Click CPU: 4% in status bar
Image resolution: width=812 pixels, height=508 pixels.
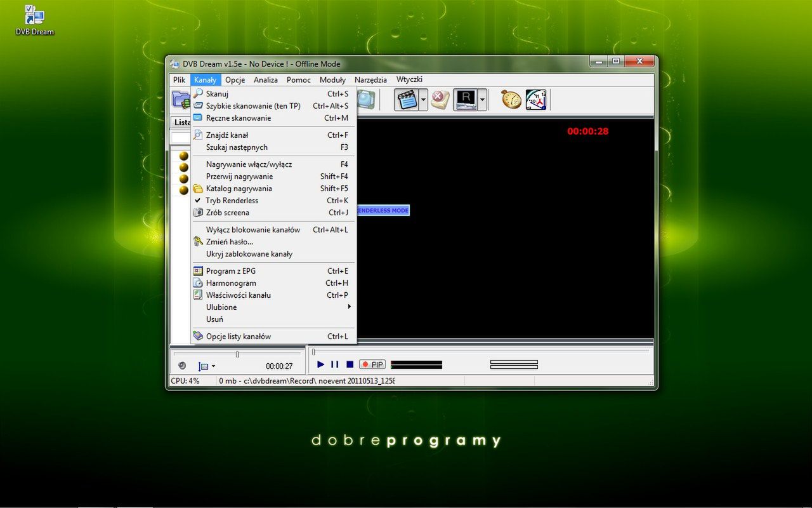coord(185,381)
